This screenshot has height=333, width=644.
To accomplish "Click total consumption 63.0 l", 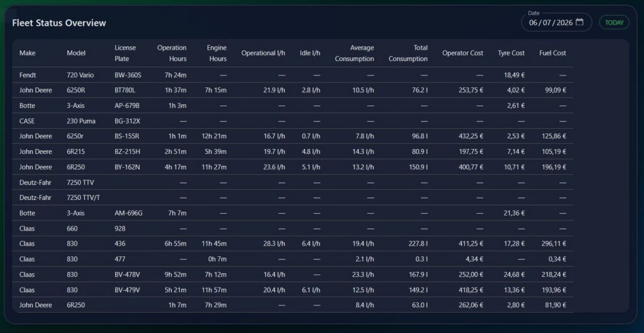I will (x=418, y=305).
